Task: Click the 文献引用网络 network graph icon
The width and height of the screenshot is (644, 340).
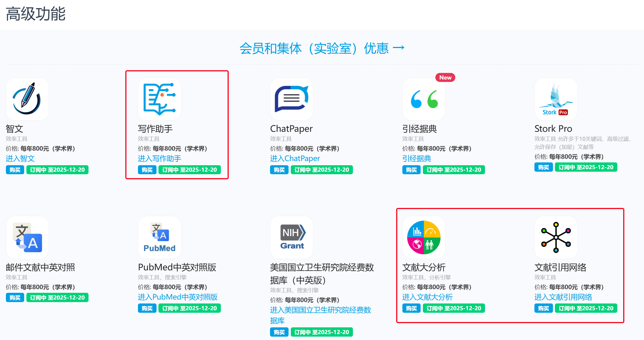Action: 556,237
